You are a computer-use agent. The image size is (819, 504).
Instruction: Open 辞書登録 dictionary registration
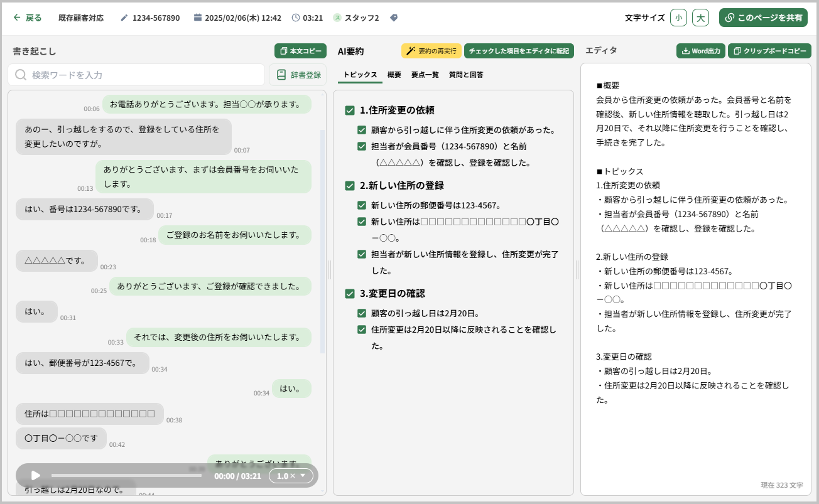(x=298, y=75)
